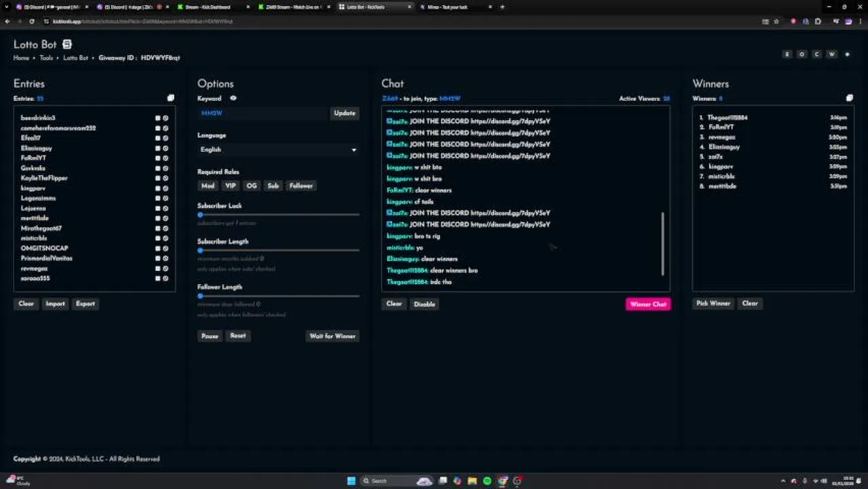Click the icon next to Lotto Bot title
This screenshot has height=489, width=868.
(x=67, y=44)
